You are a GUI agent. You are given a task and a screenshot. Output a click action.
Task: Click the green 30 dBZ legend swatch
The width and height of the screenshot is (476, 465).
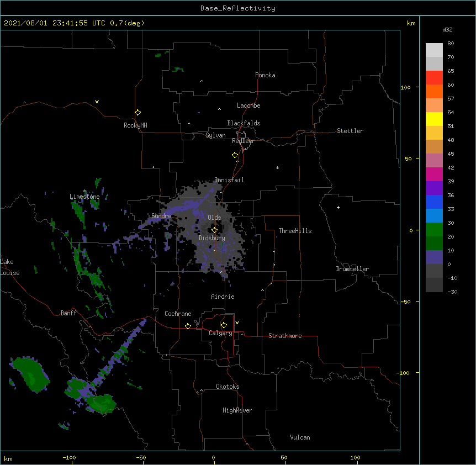point(434,230)
